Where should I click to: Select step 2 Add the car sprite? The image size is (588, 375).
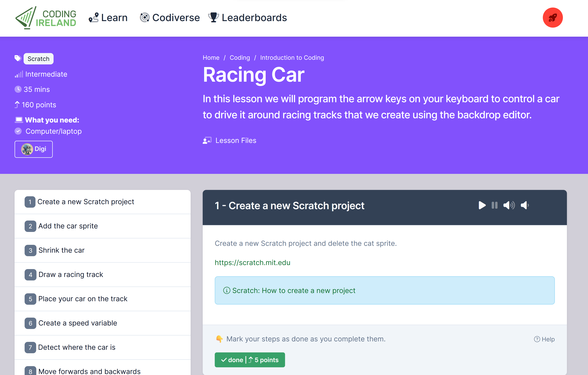point(68,226)
